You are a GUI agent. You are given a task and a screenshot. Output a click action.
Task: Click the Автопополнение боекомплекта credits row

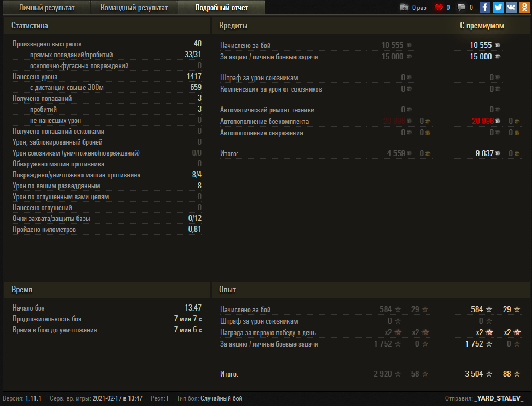[x=370, y=121]
